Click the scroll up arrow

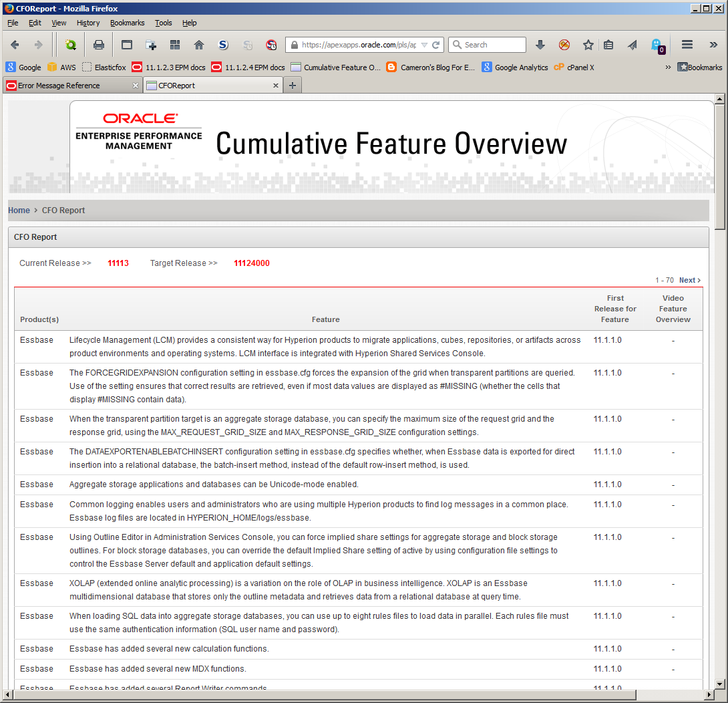pyautogui.click(x=719, y=99)
